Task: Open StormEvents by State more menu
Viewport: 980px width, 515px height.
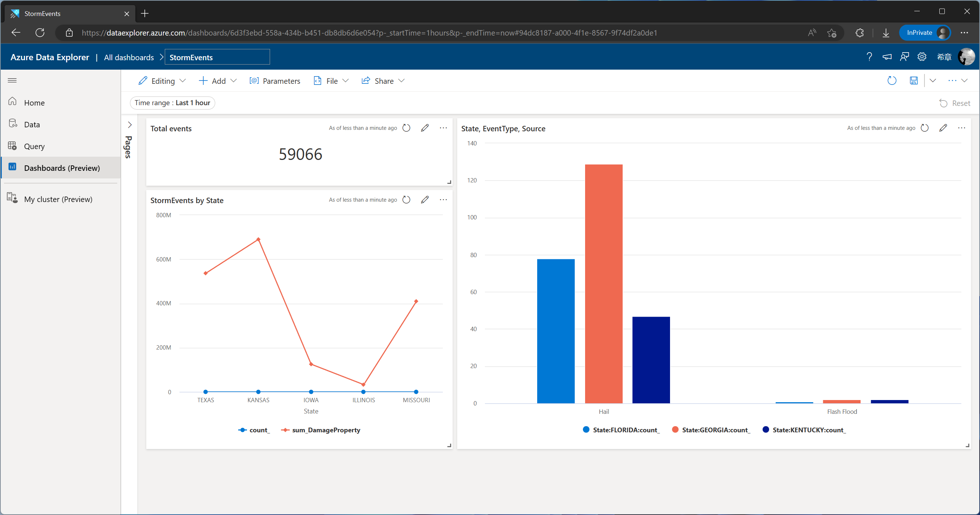Action: [x=443, y=200]
